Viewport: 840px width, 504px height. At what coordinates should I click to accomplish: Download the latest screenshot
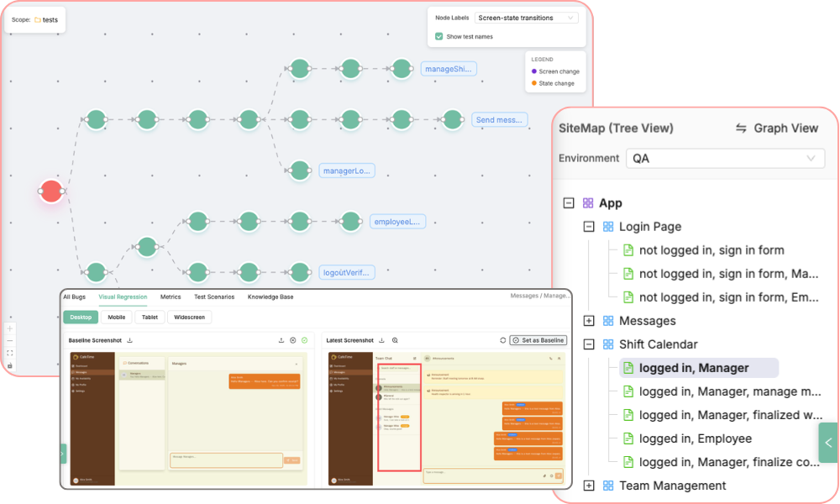pyautogui.click(x=382, y=340)
